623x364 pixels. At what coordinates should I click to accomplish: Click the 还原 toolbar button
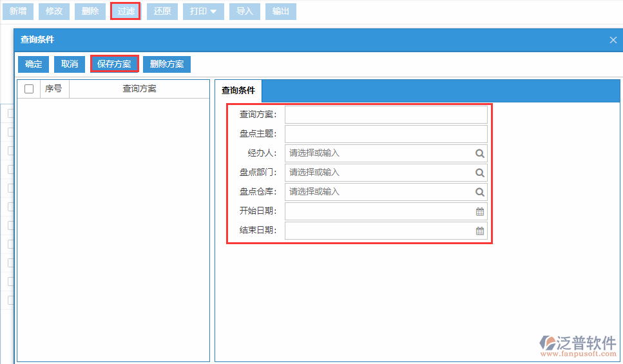click(x=162, y=12)
